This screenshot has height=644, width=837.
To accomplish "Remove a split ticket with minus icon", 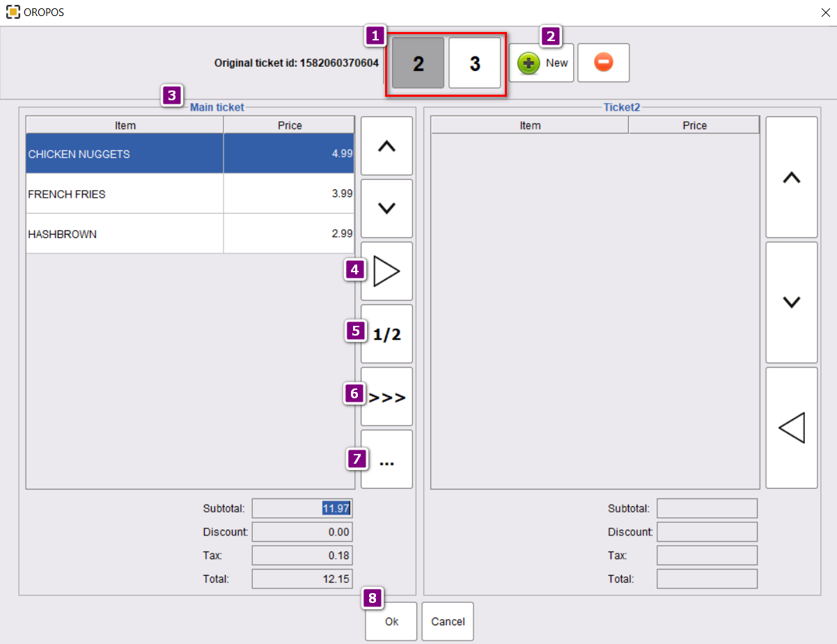I will pos(604,63).
